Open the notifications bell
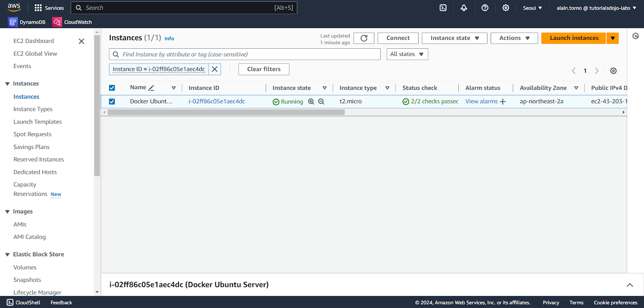Screen dimensions: 644x308 464,8
